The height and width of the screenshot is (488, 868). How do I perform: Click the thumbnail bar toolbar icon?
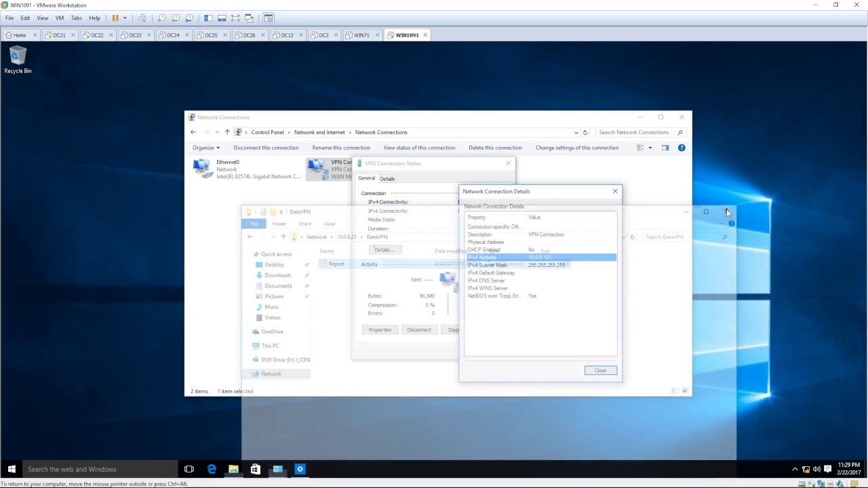click(x=222, y=18)
